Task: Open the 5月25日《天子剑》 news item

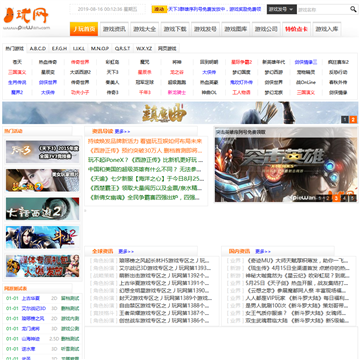Action: click(x=297, y=283)
